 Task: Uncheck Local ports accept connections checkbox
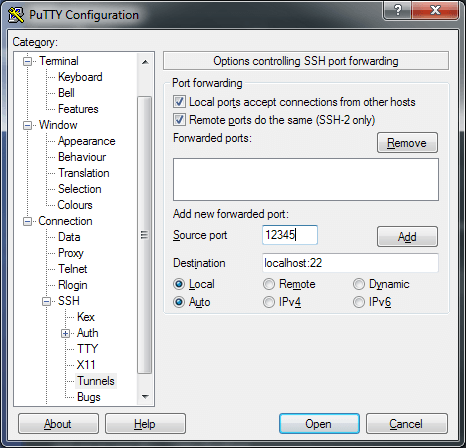(179, 102)
